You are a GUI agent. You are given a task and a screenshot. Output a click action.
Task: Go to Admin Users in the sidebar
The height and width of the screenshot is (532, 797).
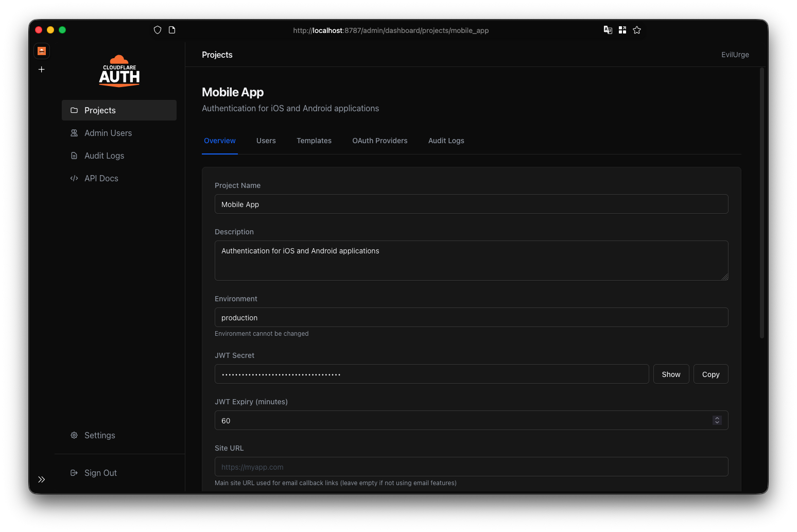pyautogui.click(x=119, y=133)
